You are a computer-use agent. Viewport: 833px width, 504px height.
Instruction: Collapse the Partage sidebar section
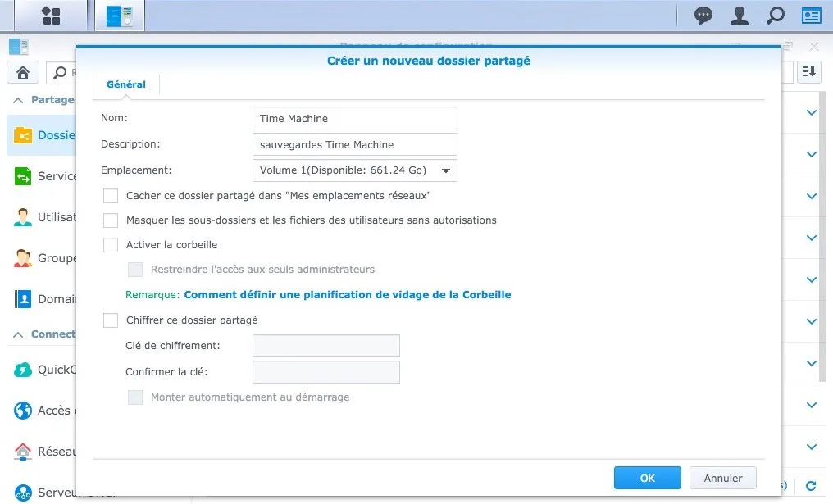18,100
